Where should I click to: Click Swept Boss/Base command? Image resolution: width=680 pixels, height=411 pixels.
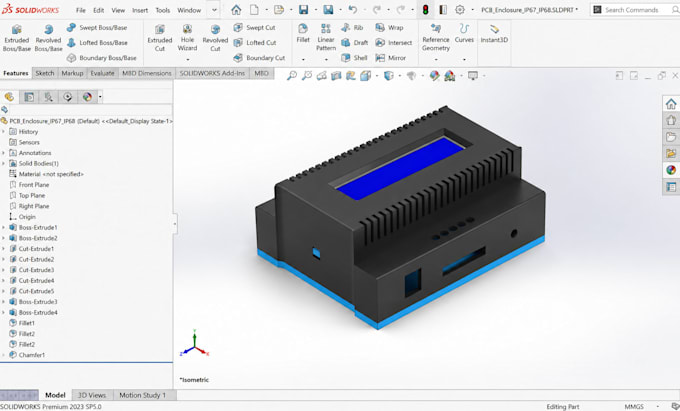coord(97,27)
